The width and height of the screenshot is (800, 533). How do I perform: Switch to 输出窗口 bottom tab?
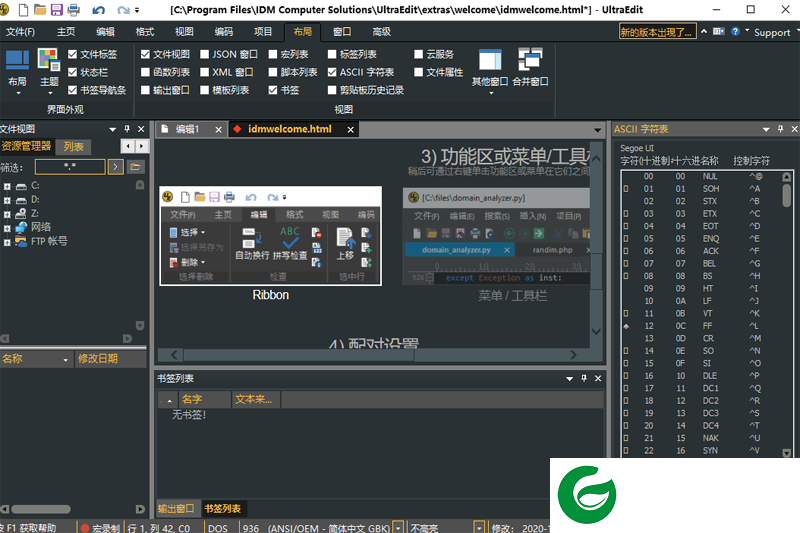(x=176, y=509)
